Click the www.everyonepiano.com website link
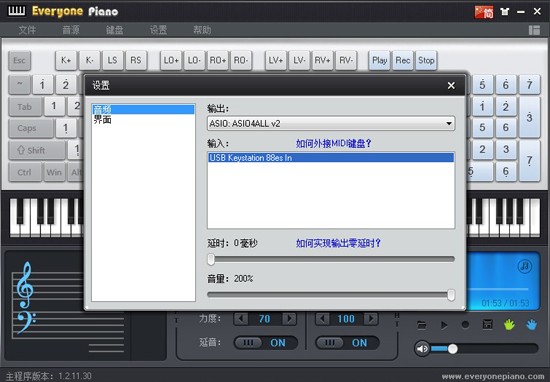550x382 pixels. (x=493, y=376)
